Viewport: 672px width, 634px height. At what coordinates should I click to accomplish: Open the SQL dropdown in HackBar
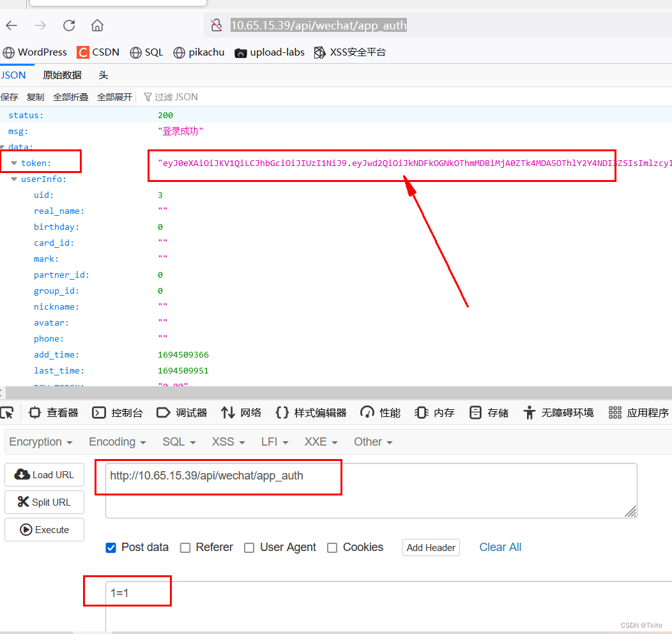coord(178,441)
